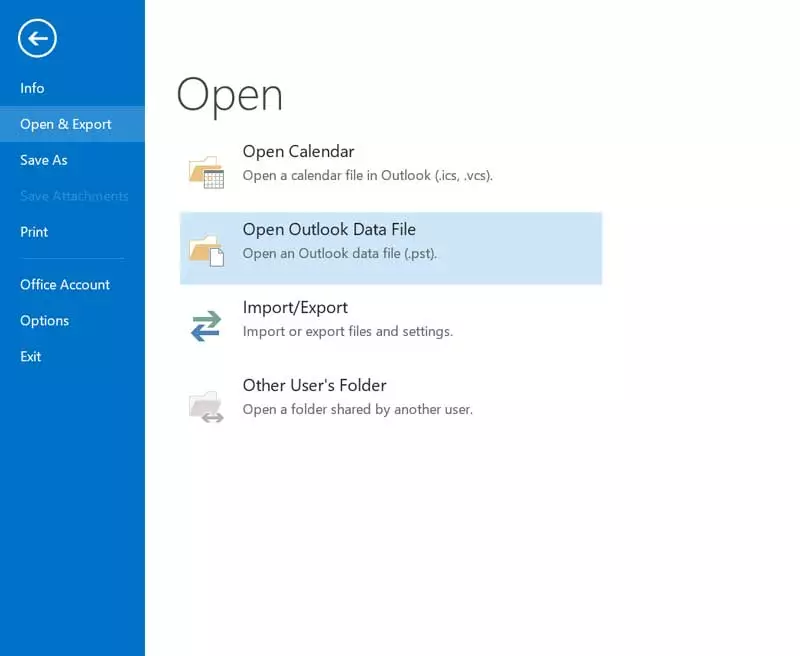Image resolution: width=800 pixels, height=656 pixels.
Task: Go to the Info section
Action: pyautogui.click(x=32, y=88)
